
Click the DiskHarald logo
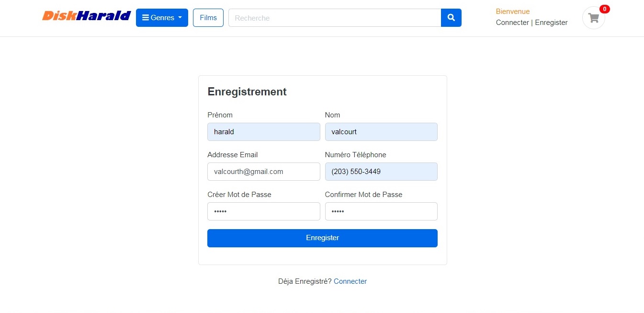coord(86,16)
